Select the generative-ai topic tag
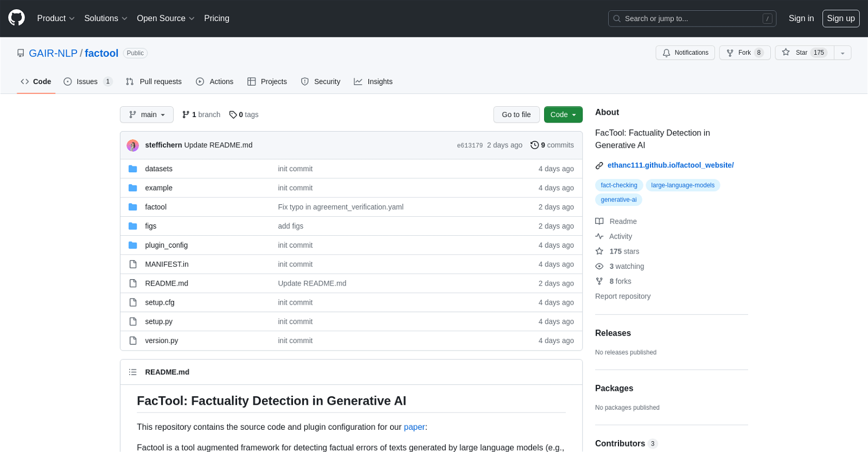This screenshot has width=868, height=452. pyautogui.click(x=618, y=200)
